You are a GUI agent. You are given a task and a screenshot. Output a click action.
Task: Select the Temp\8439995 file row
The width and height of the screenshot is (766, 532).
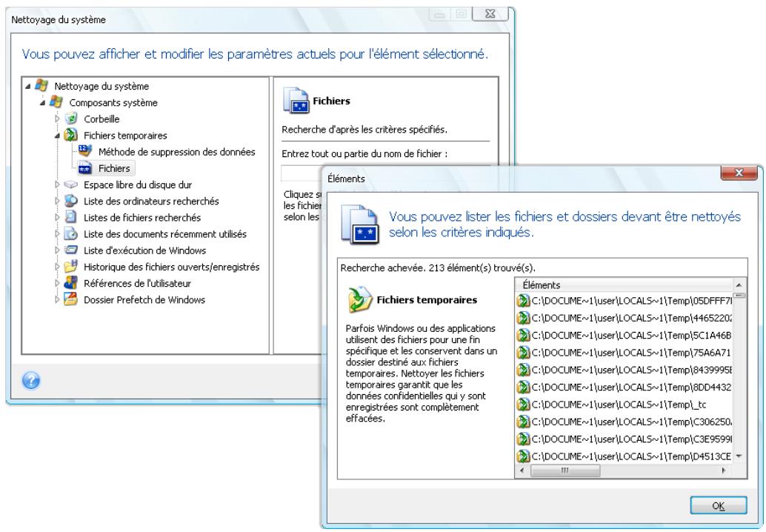[625, 370]
